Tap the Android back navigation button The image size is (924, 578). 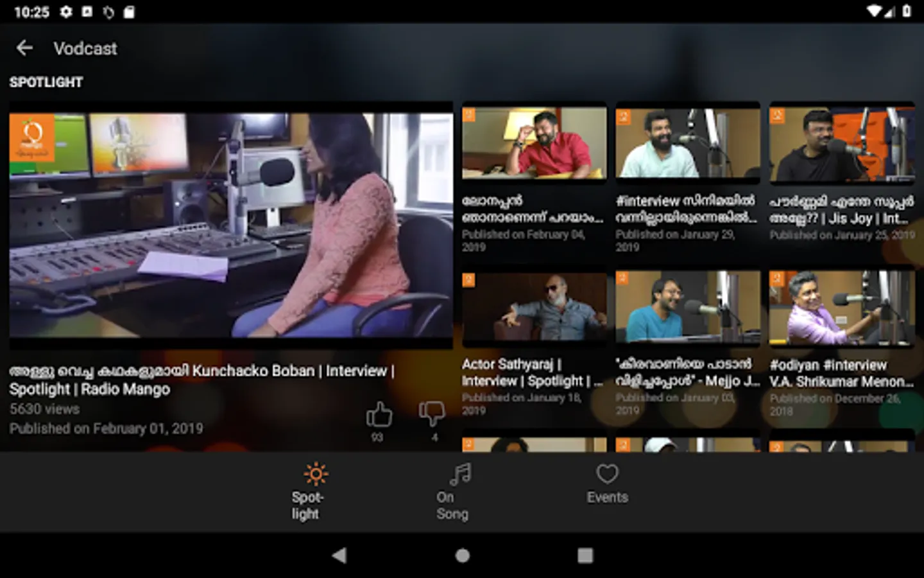[339, 555]
